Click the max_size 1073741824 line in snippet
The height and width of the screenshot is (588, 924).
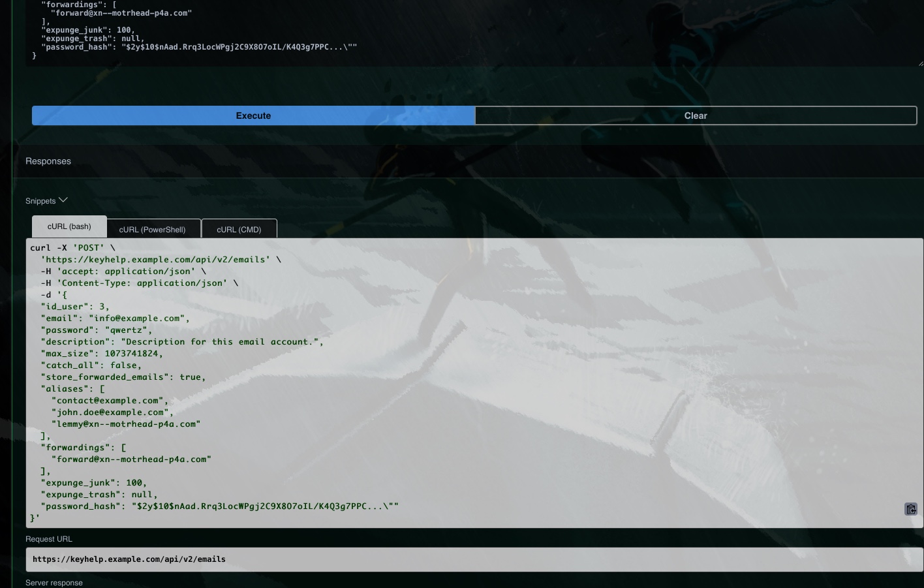pos(102,354)
